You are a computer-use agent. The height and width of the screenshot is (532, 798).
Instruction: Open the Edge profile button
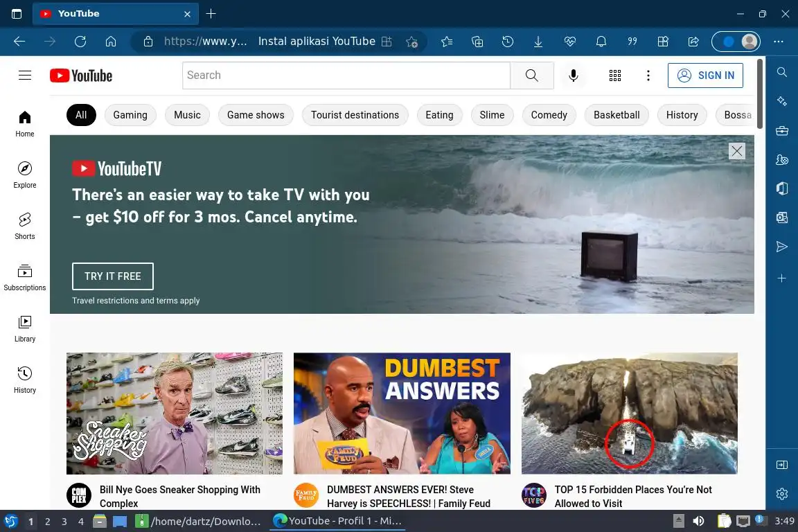[x=736, y=42]
